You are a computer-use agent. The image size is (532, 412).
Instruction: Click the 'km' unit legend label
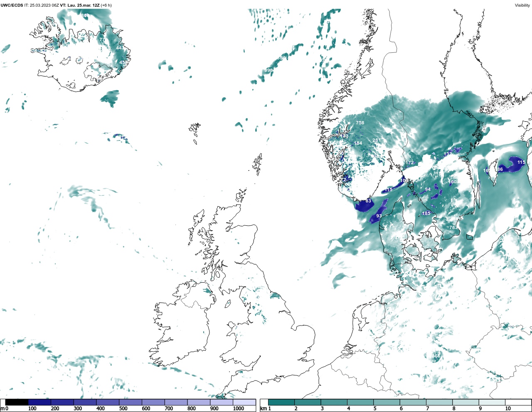coord(263,409)
